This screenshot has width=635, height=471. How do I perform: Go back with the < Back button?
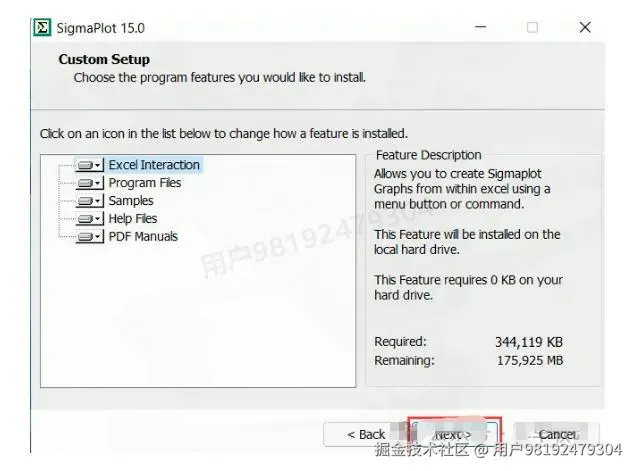point(366,435)
